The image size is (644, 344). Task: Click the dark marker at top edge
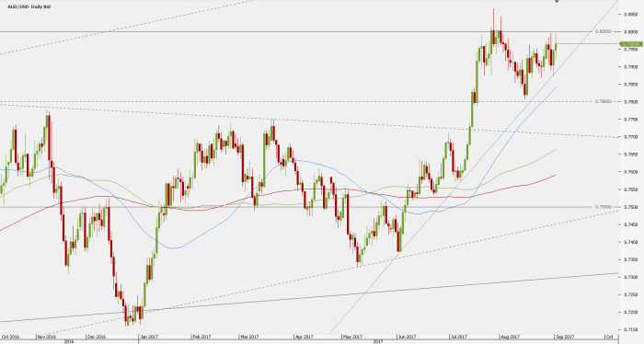pyautogui.click(x=558, y=1)
